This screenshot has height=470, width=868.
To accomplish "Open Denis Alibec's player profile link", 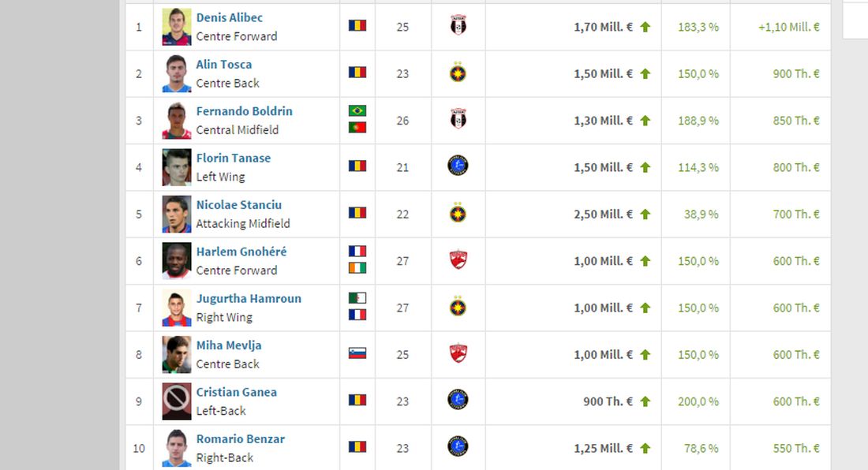I will (x=229, y=17).
